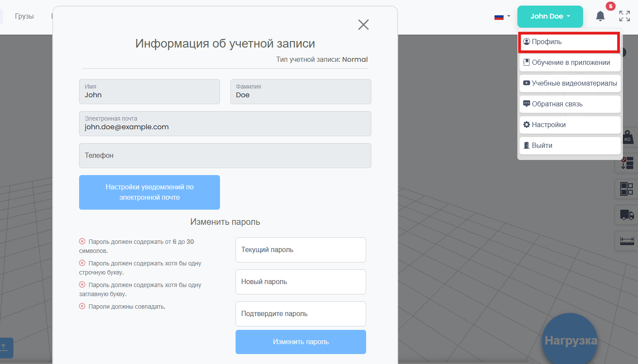Click the layout grid icon in the sidebar
Viewport: 638px width, 364px height.
tap(627, 189)
